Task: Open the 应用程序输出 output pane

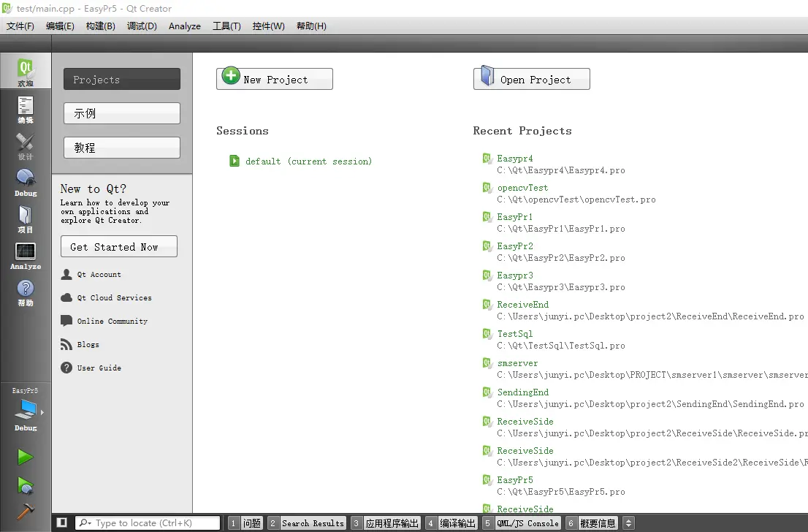Action: coord(386,522)
